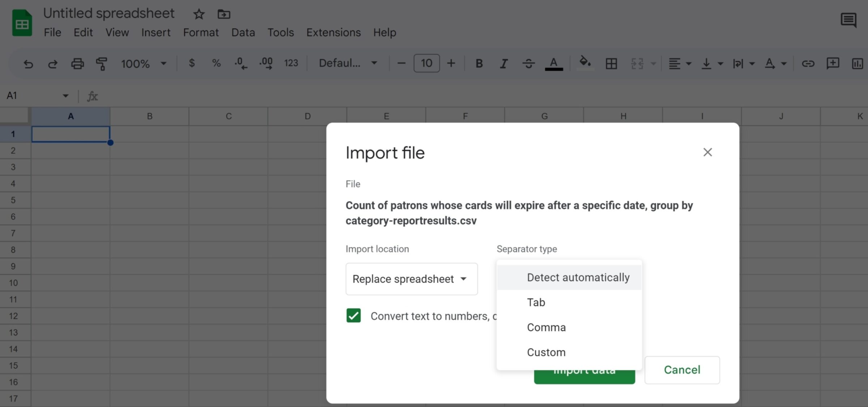
Task: Click the Cancel button
Action: pyautogui.click(x=682, y=370)
